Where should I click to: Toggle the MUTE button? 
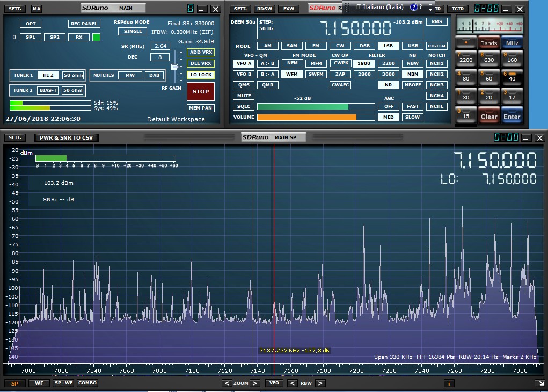(x=244, y=96)
